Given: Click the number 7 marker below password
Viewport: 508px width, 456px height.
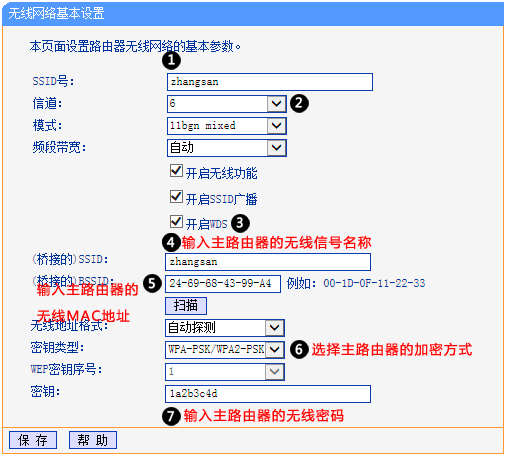Looking at the screenshot, I should (171, 416).
